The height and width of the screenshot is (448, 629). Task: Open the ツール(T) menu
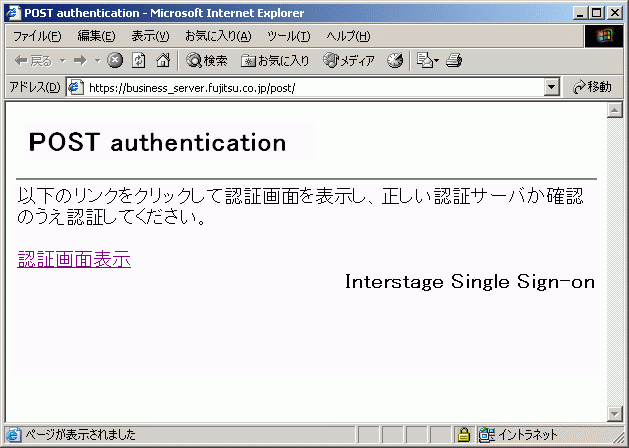tap(289, 36)
